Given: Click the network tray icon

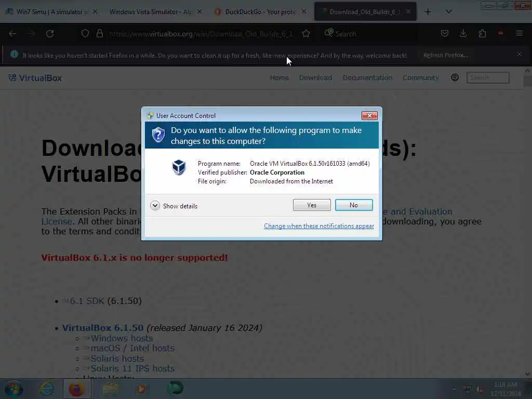Looking at the screenshot, I should pyautogui.click(x=467, y=390).
